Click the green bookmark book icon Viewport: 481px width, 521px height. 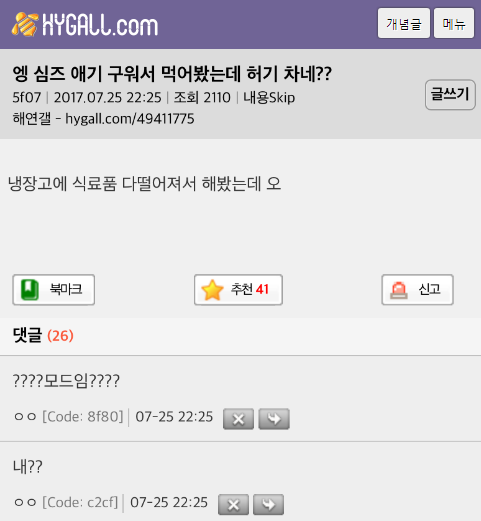coord(30,290)
